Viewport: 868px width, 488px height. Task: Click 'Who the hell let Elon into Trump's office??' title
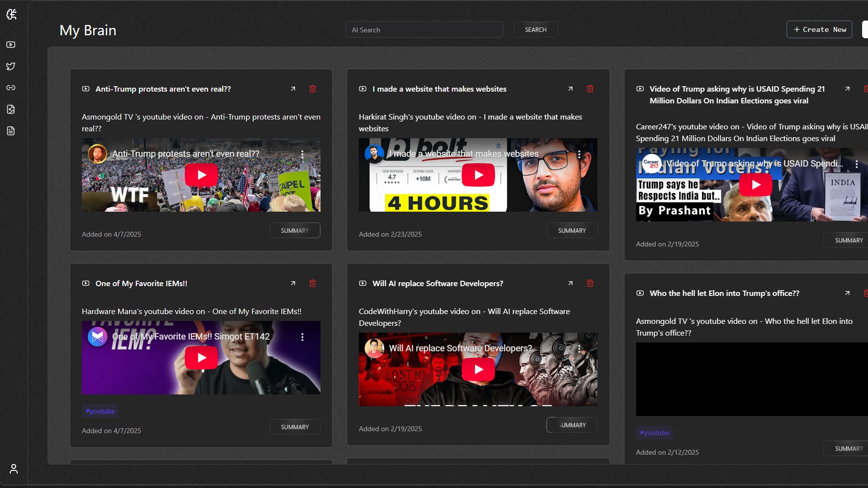coord(724,293)
